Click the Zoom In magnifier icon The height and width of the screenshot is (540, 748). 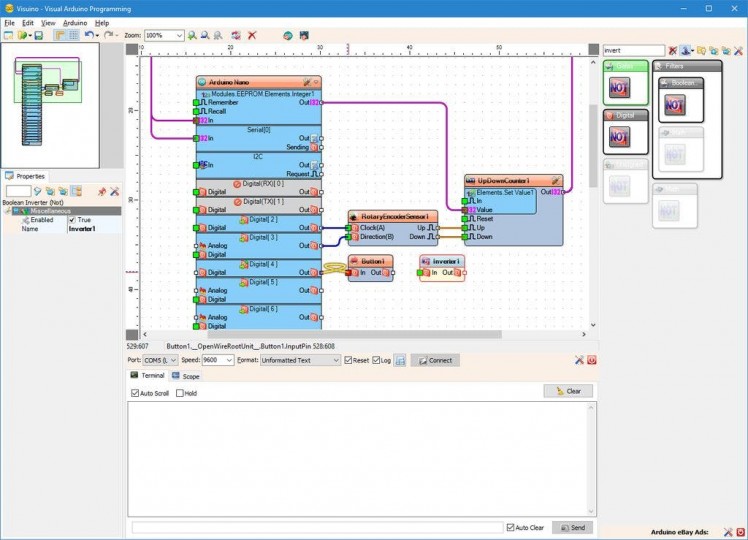point(192,35)
